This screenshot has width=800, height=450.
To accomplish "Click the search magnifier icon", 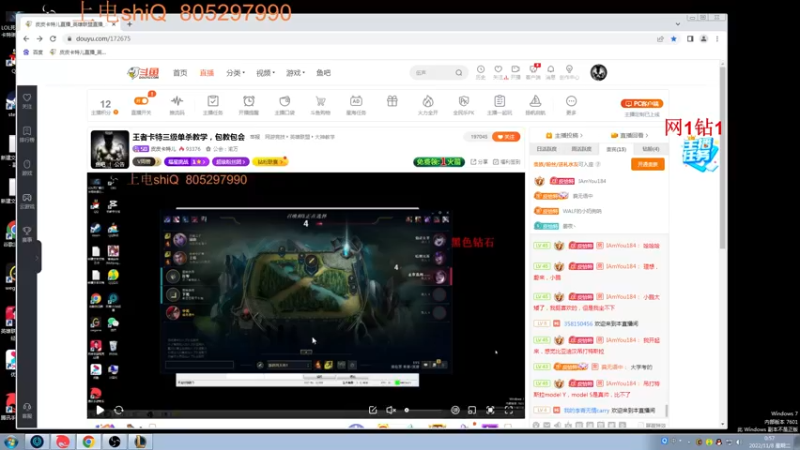I will (459, 73).
